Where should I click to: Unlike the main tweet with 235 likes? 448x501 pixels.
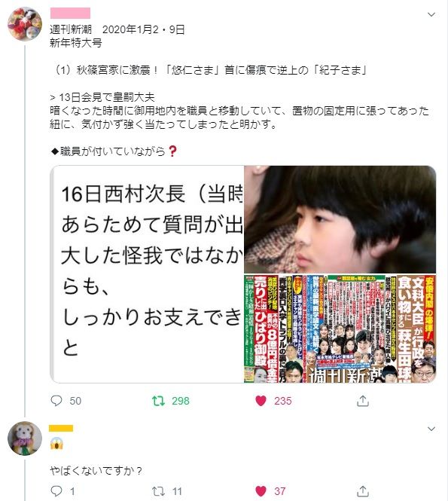pos(261,401)
